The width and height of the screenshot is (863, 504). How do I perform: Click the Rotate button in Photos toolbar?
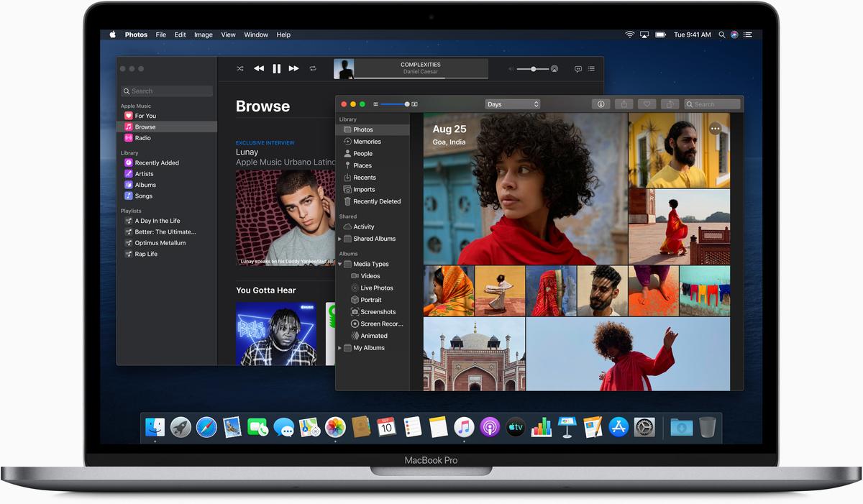coord(670,104)
